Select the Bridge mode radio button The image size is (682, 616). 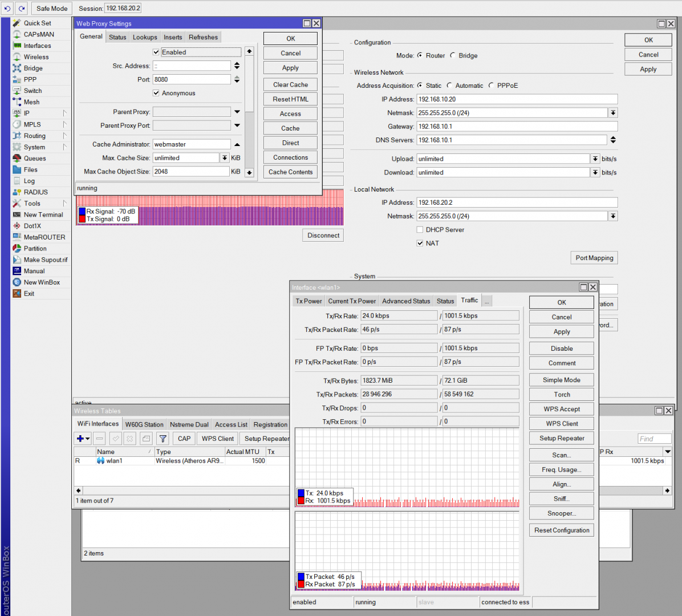tap(453, 56)
